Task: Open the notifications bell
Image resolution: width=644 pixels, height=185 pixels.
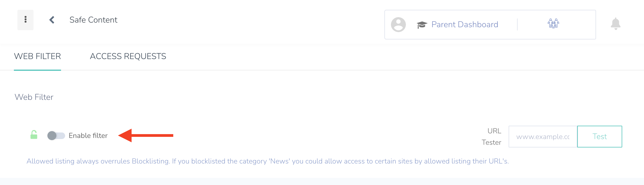Action: pos(615,24)
